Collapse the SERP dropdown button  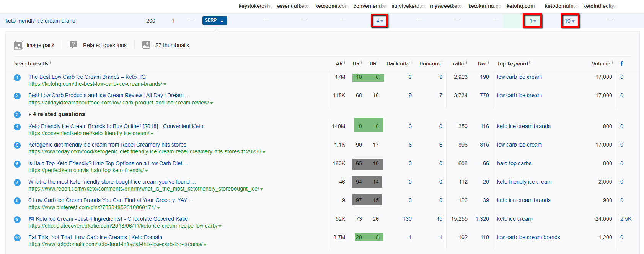215,21
